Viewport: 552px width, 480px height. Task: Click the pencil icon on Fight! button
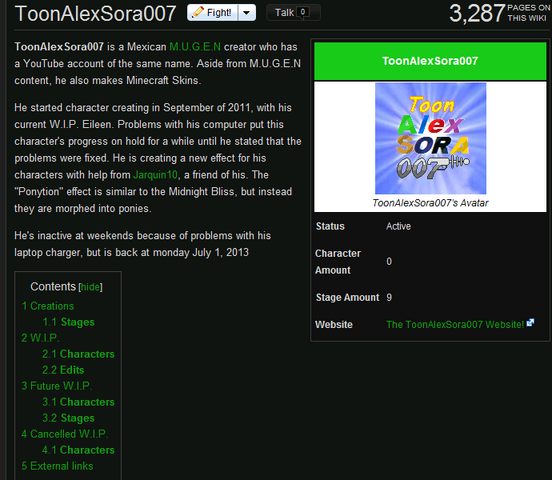point(197,12)
